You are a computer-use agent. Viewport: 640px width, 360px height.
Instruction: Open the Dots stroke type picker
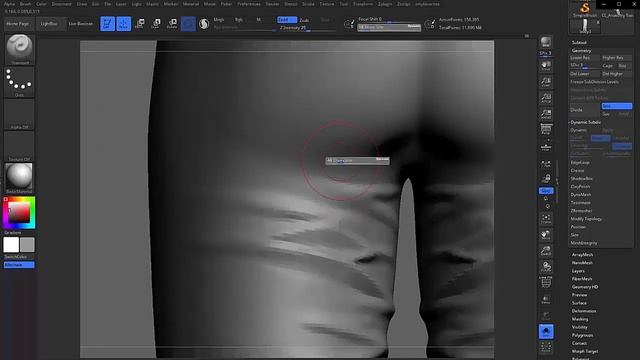tap(19, 82)
